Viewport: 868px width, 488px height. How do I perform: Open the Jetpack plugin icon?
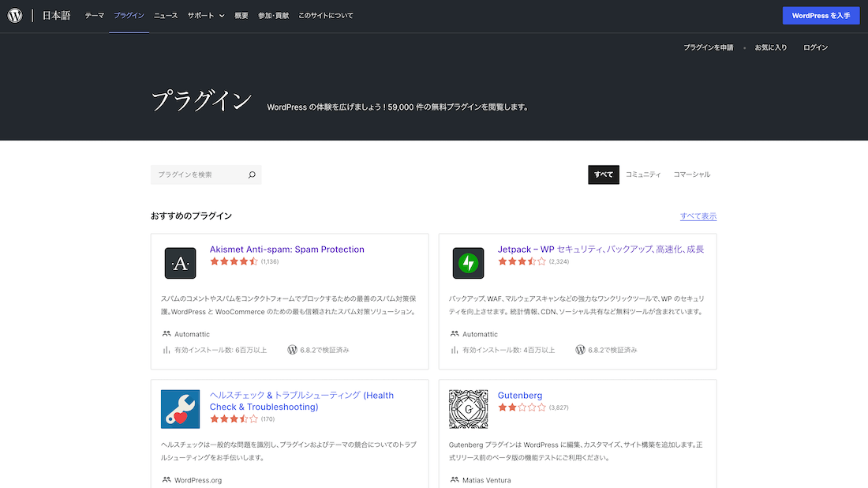(468, 263)
